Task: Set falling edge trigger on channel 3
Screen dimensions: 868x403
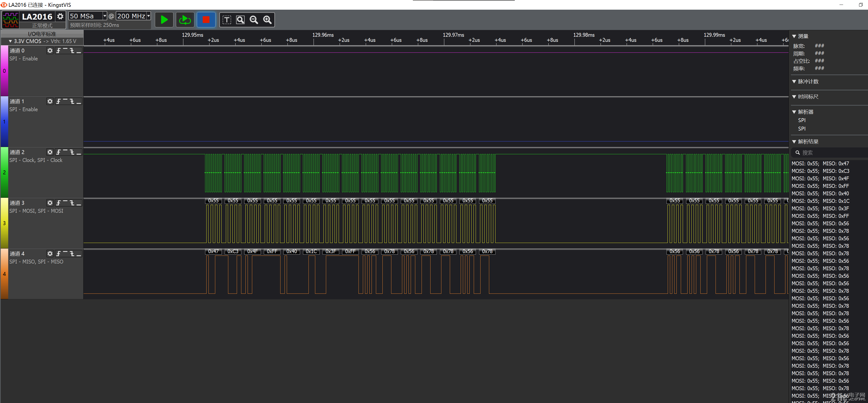Action: (x=72, y=203)
